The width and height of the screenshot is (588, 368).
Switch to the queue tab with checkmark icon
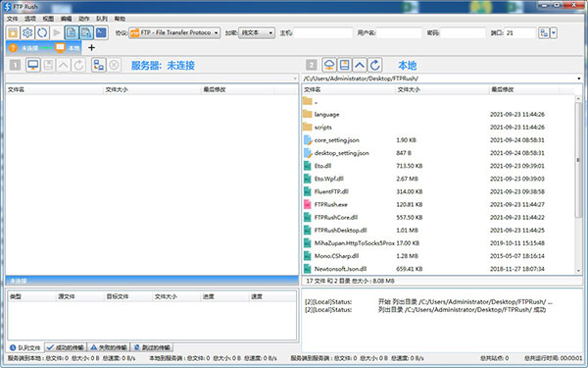tap(66, 347)
